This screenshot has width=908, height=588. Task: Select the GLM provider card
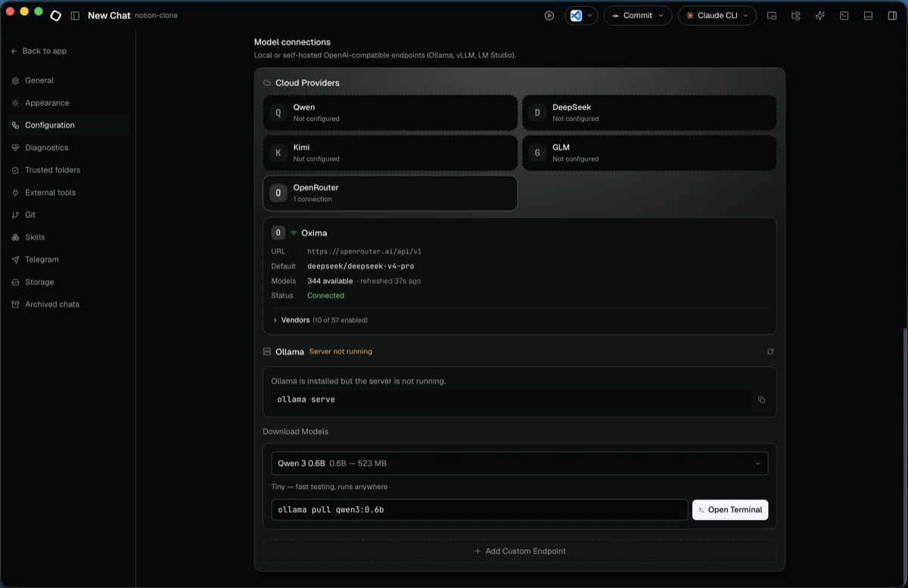(x=649, y=153)
